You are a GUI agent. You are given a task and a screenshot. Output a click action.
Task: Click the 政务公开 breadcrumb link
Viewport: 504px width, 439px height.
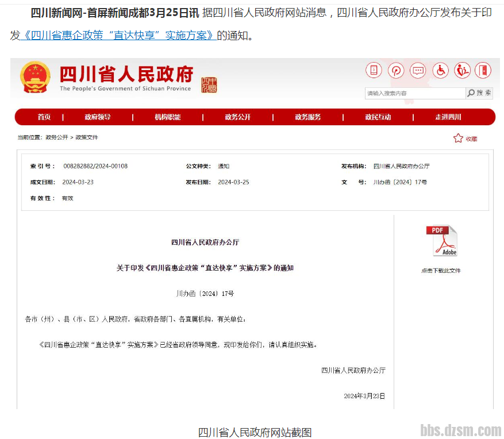(x=57, y=138)
